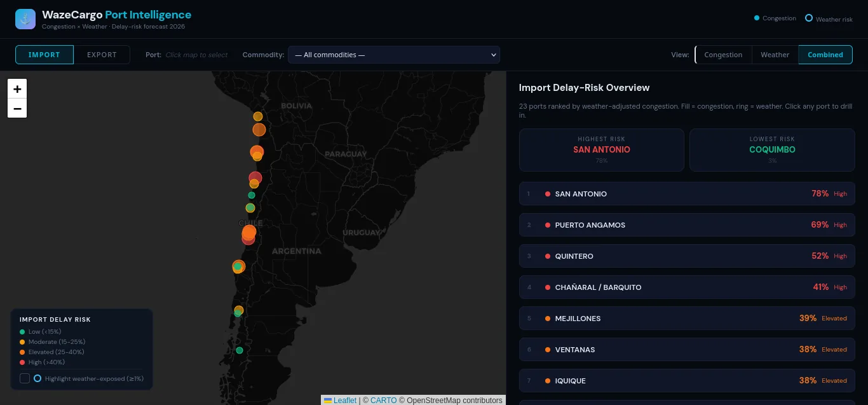This screenshot has width=868, height=405.
Task: Click the 'Import Delay-Risk Overview' heading
Action: 584,88
